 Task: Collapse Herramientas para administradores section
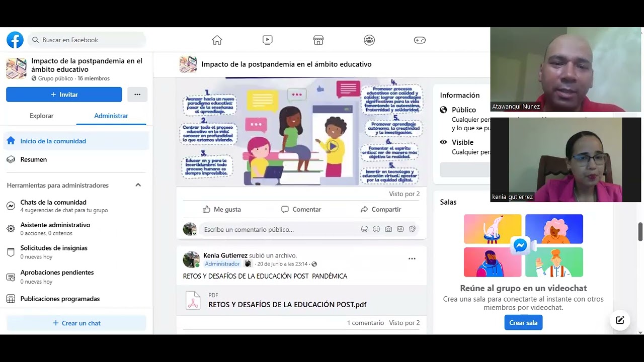click(138, 185)
